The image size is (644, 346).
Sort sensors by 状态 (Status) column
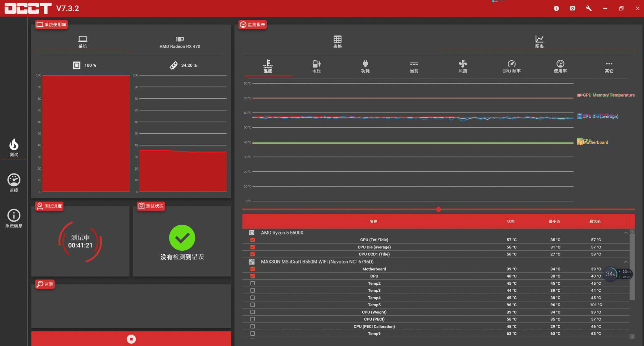511,221
